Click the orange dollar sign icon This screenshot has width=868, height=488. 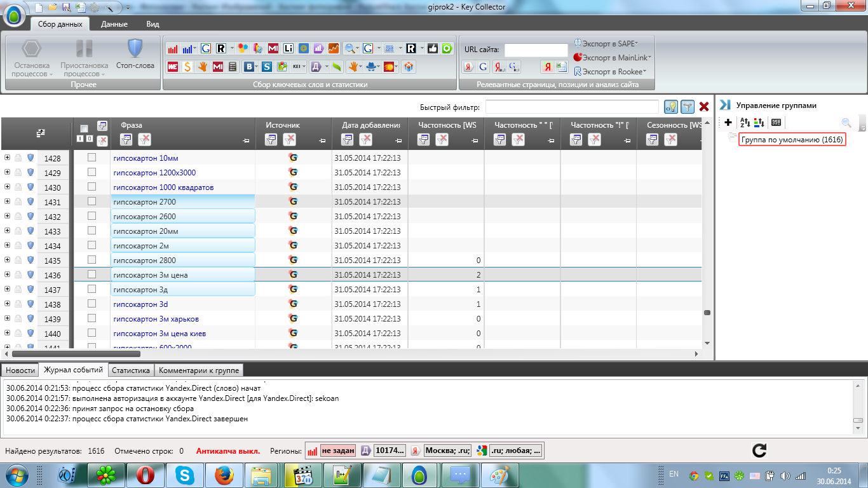coord(189,66)
